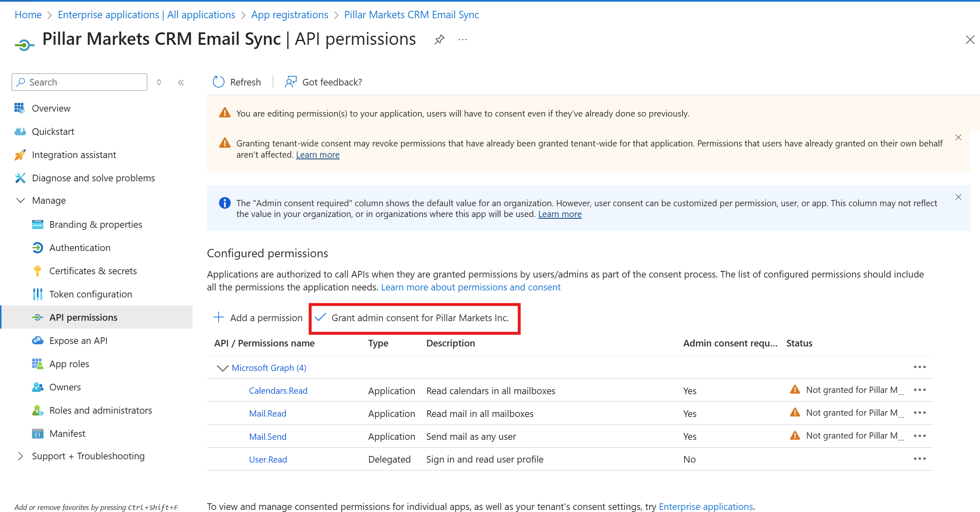The width and height of the screenshot is (980, 512).
Task: Open Certificates & secrets
Action: (93, 271)
